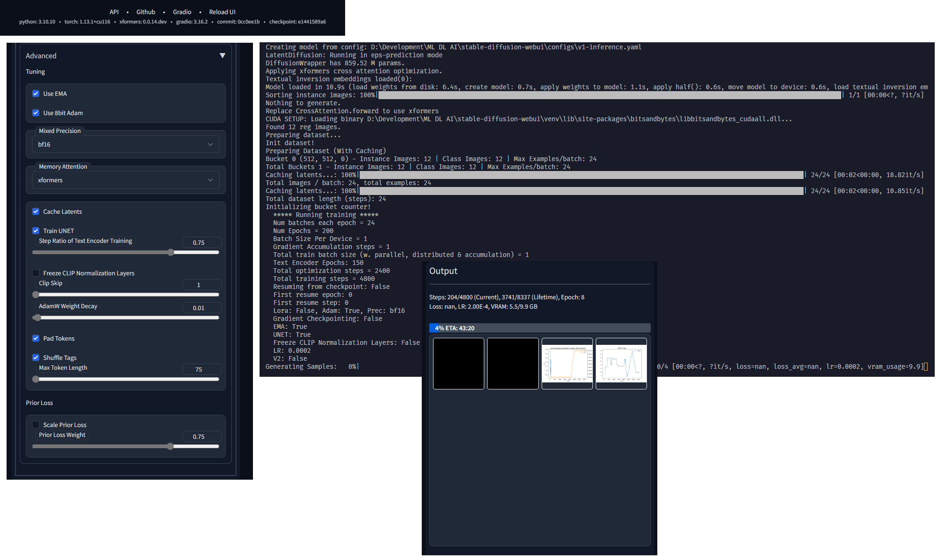The width and height of the screenshot is (938, 560).
Task: Enable Scale Prior Loss checkbox
Action: (36, 425)
